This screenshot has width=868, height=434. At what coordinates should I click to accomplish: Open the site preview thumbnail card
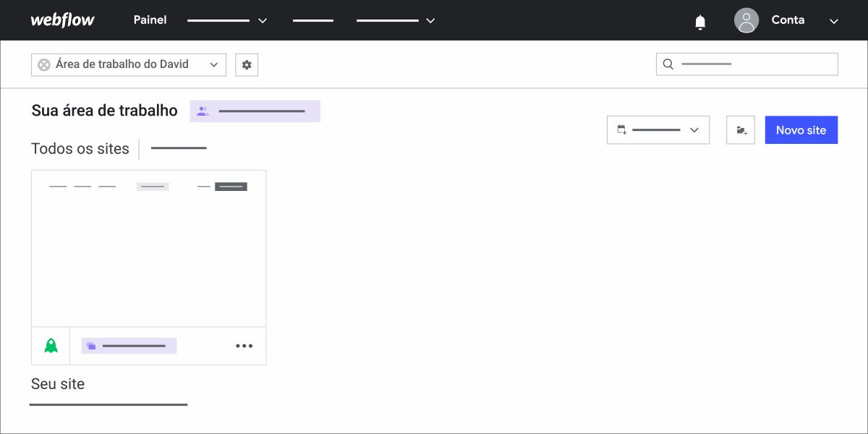pyautogui.click(x=148, y=247)
